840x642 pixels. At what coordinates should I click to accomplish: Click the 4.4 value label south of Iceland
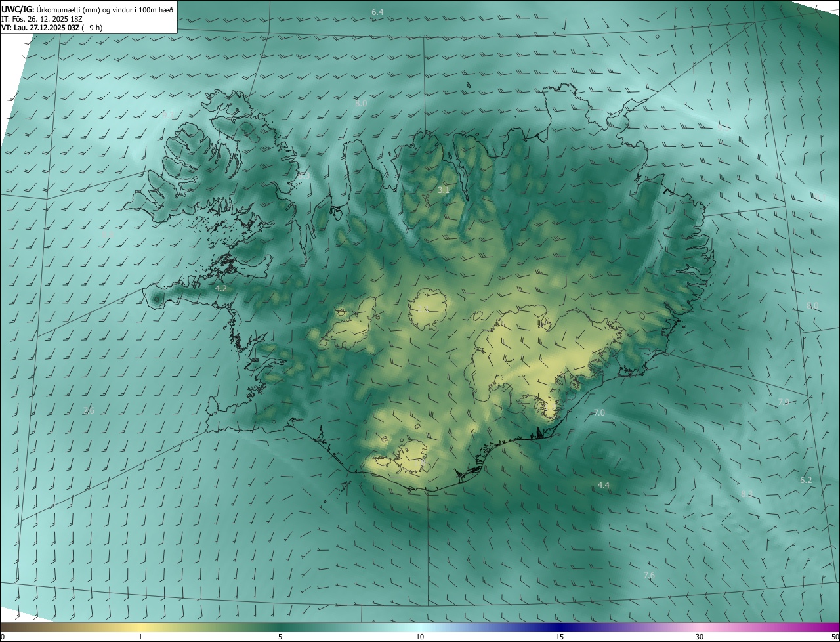604,485
